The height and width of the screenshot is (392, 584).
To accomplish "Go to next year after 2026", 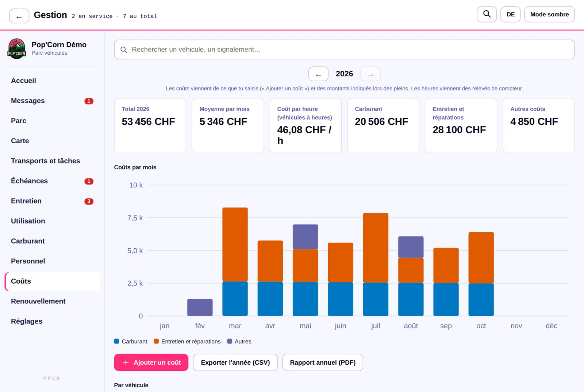I will click(x=370, y=74).
